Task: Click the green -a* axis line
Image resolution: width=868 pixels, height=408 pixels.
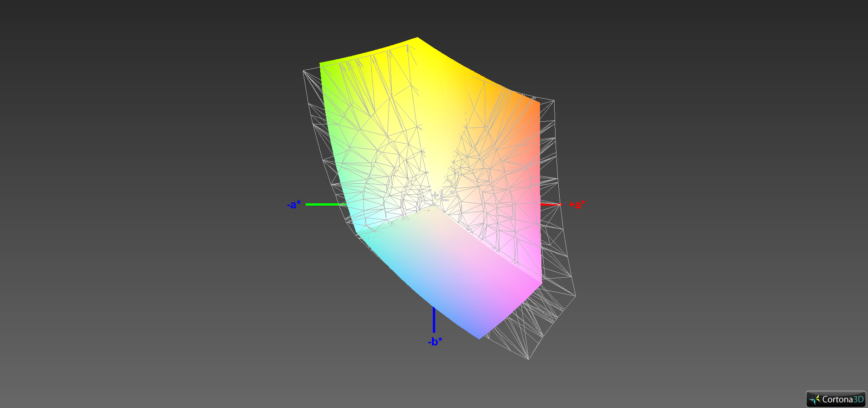Action: (x=327, y=204)
